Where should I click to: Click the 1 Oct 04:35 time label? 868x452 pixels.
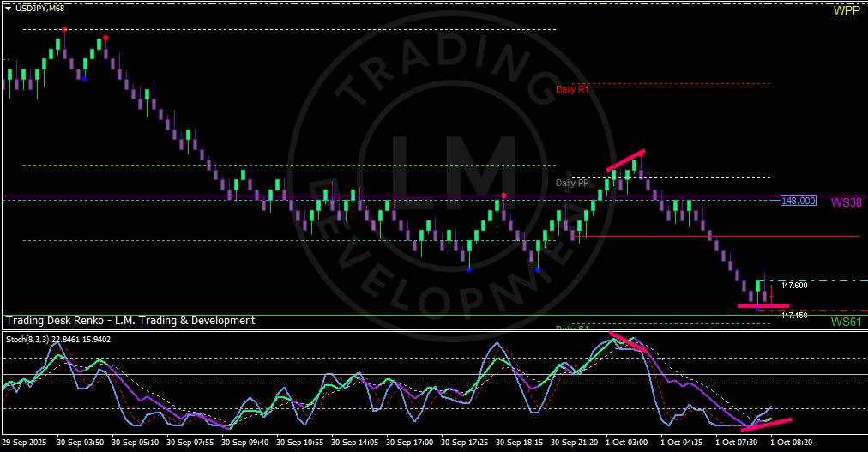[681, 443]
